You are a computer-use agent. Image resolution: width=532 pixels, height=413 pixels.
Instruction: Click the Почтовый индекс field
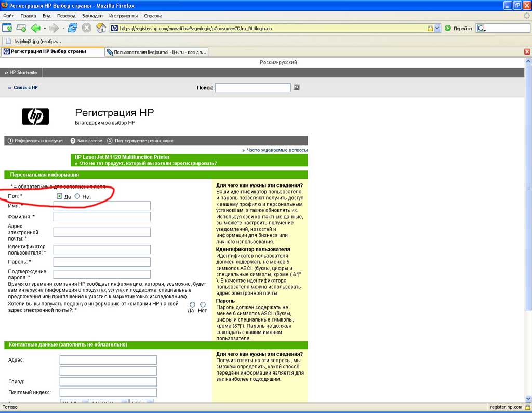(108, 392)
